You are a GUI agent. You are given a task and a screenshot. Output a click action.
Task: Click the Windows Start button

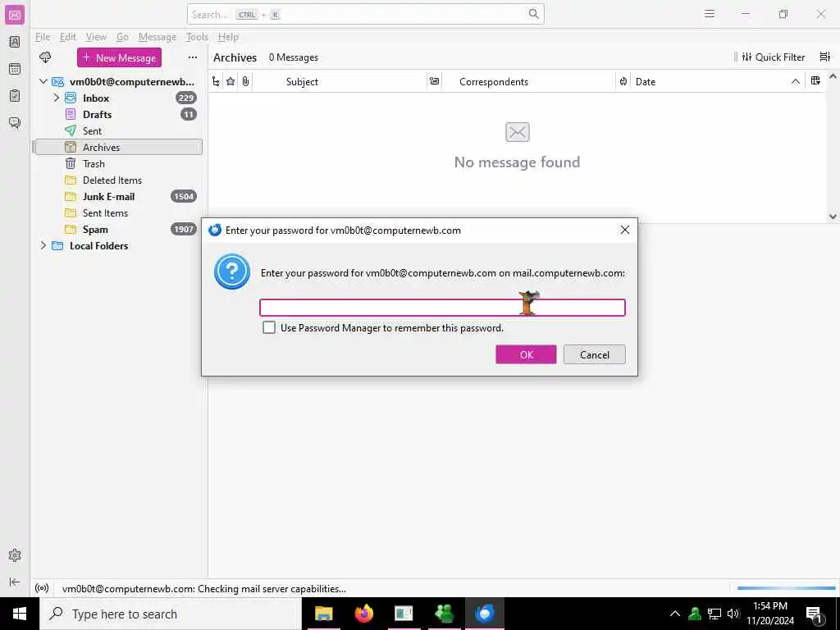(20, 614)
